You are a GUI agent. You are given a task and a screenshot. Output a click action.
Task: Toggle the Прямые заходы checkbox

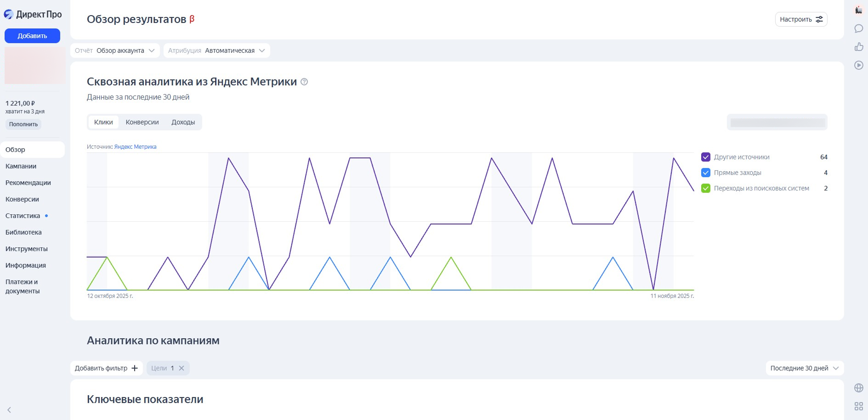pos(706,173)
